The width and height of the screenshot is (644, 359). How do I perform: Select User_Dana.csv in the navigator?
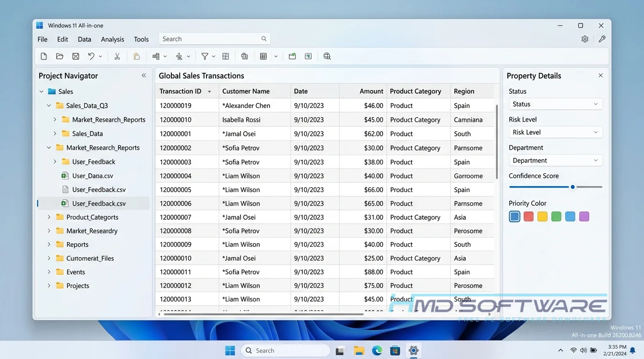click(93, 176)
